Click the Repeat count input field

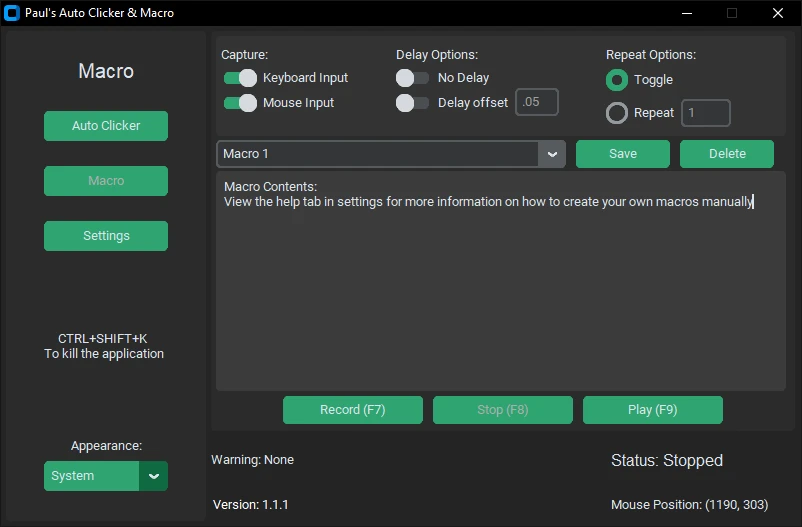tap(706, 113)
